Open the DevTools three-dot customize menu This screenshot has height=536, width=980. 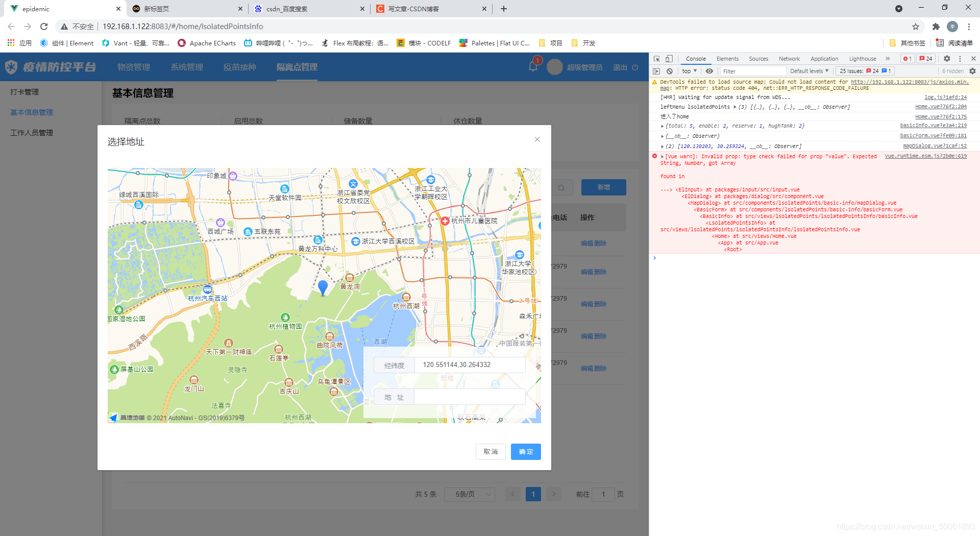[960, 59]
